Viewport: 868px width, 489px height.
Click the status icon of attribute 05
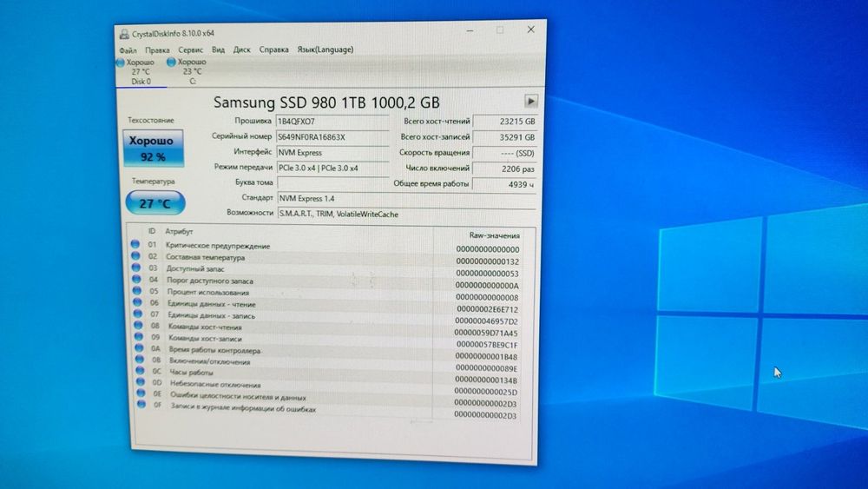(x=137, y=291)
